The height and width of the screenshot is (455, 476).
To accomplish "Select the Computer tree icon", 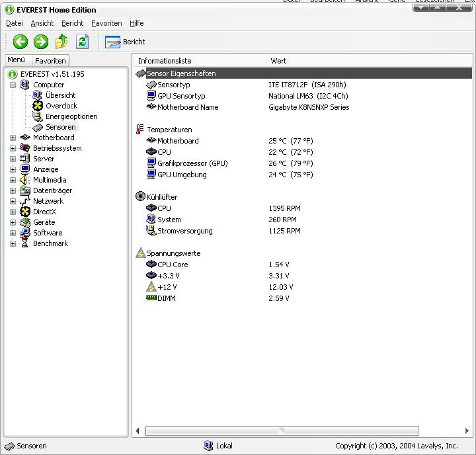I will tap(25, 85).
